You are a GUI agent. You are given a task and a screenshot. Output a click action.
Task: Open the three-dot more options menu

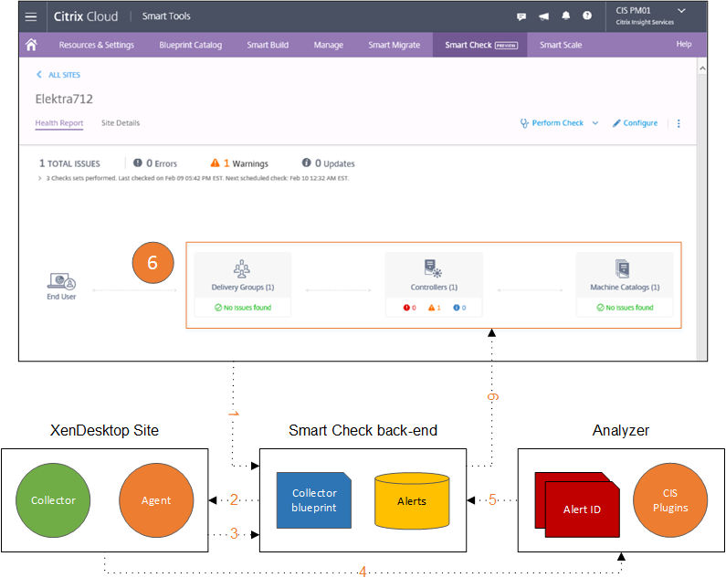(x=679, y=123)
